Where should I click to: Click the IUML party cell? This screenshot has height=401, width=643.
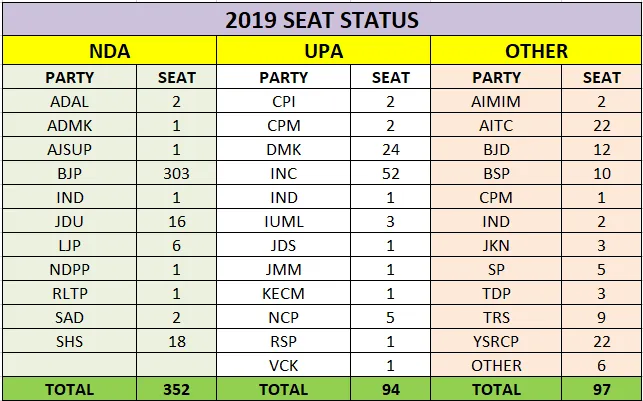point(283,221)
